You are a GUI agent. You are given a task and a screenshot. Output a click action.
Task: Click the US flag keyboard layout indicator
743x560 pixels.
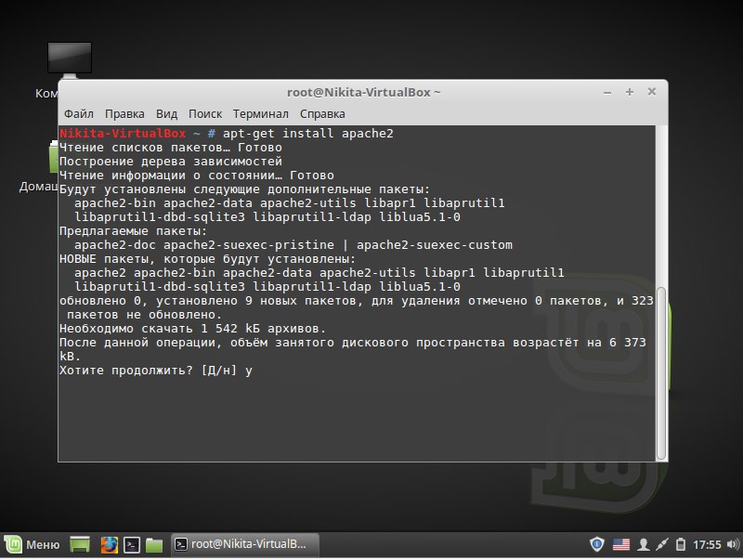pyautogui.click(x=620, y=544)
